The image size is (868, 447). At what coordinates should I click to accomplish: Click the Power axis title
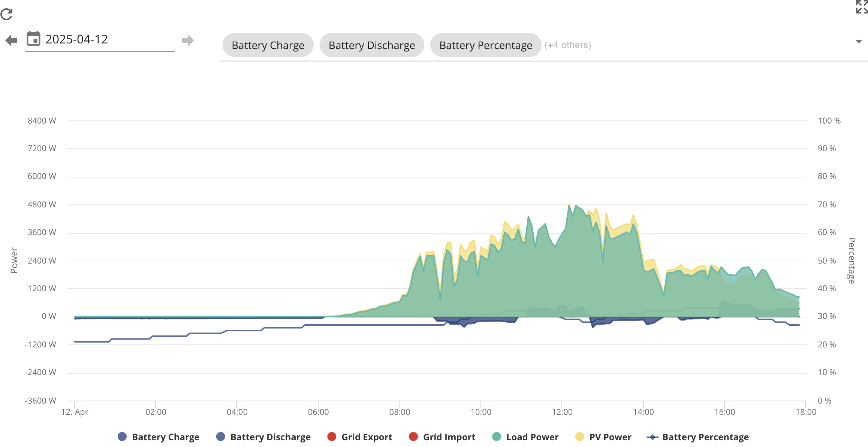[x=14, y=261]
